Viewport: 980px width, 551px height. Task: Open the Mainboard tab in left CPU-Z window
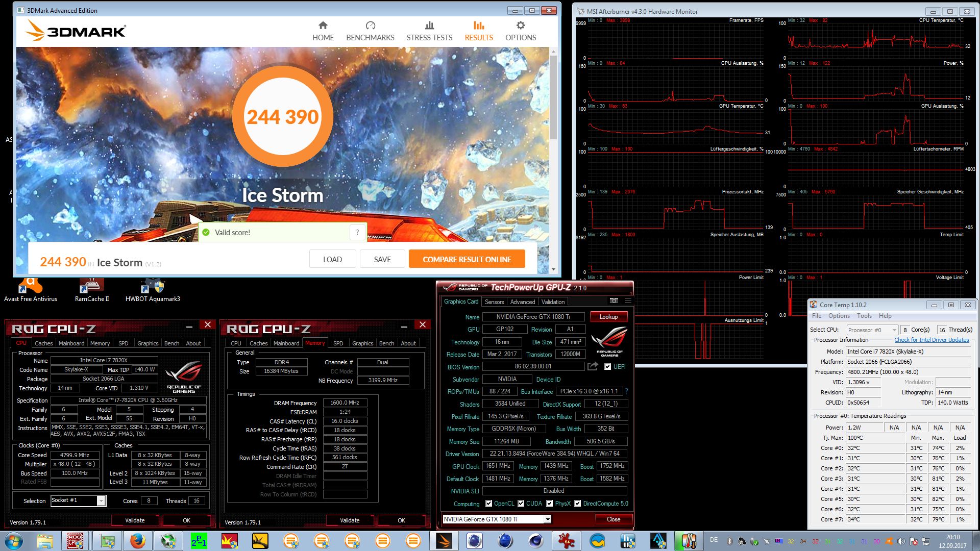[71, 343]
